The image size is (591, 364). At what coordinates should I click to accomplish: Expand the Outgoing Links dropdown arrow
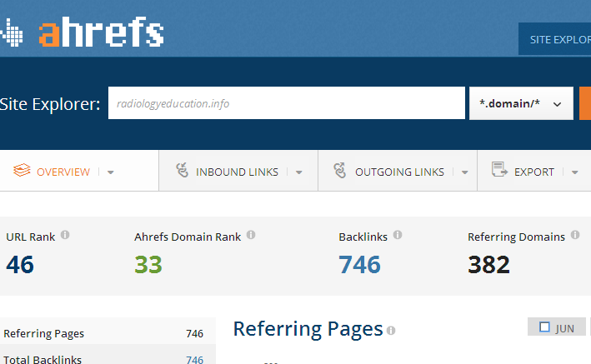pos(465,172)
